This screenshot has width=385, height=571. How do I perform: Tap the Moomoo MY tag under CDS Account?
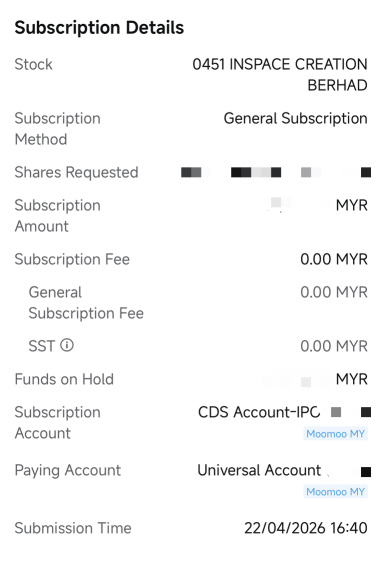pyautogui.click(x=335, y=434)
